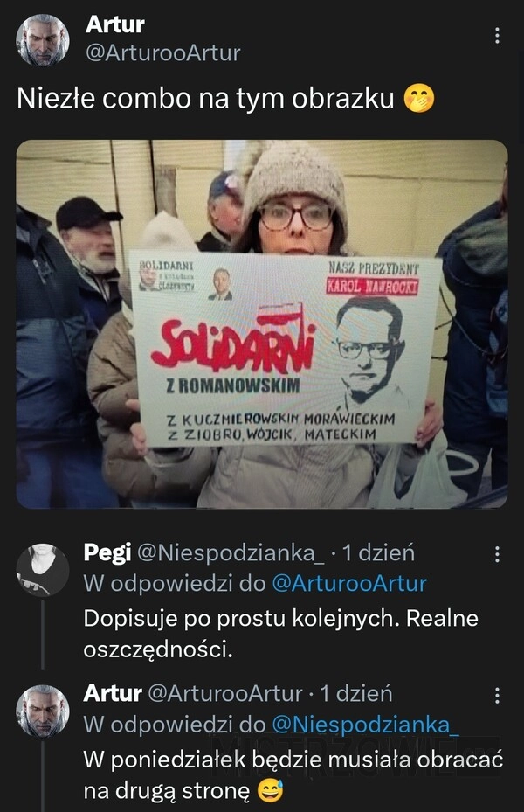Open Artur's profile avatar in main tweet

[x=43, y=40]
